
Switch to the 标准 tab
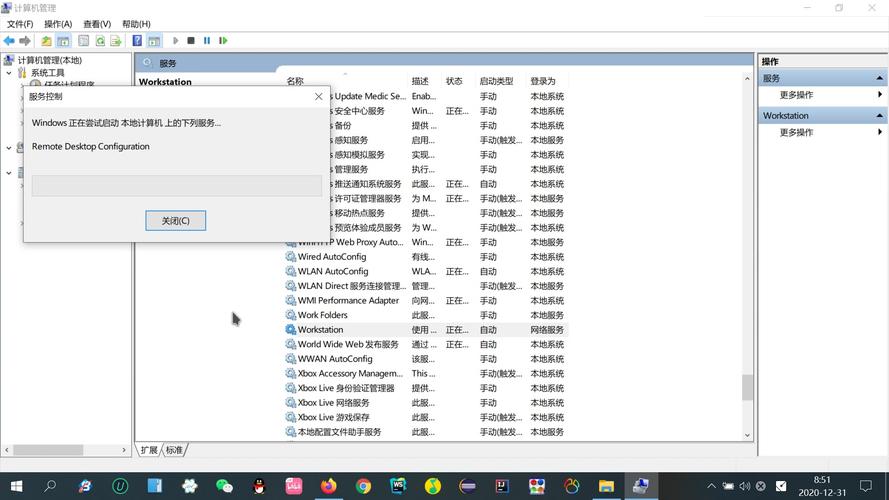pyautogui.click(x=174, y=450)
